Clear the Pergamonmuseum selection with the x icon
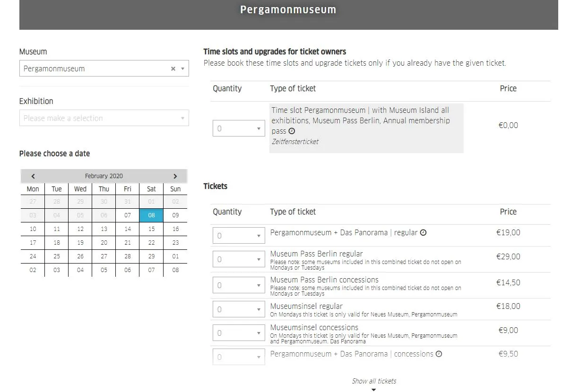The width and height of the screenshot is (588, 392). tap(173, 68)
